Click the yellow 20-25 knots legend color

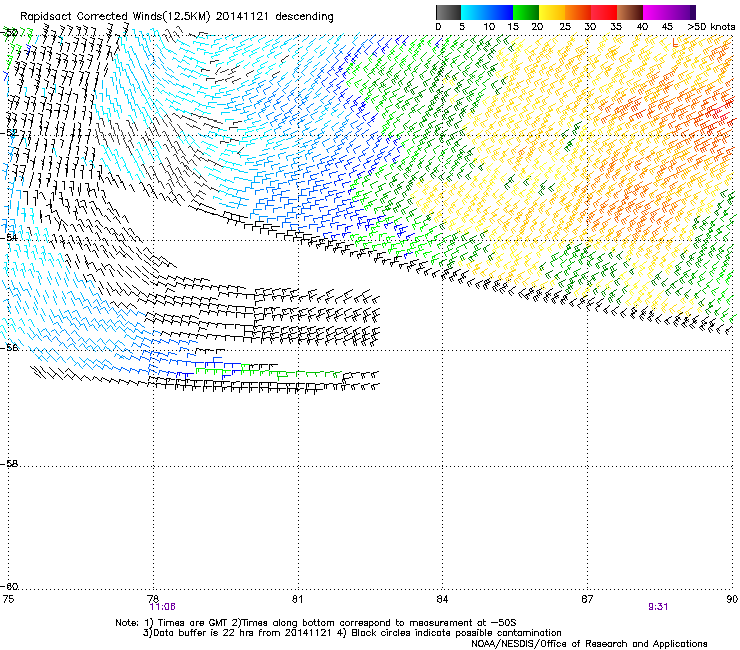(552, 12)
